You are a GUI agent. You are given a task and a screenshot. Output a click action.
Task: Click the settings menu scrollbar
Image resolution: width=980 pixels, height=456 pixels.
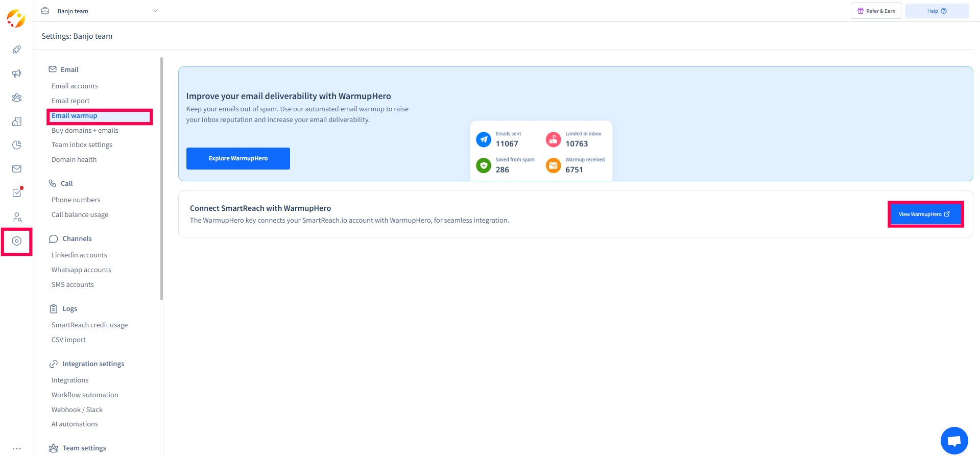coord(161,179)
